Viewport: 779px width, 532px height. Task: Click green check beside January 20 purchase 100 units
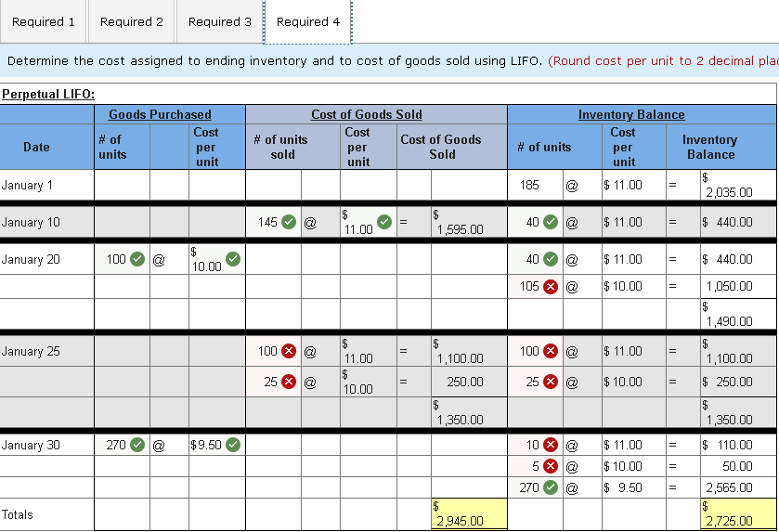click(x=137, y=259)
